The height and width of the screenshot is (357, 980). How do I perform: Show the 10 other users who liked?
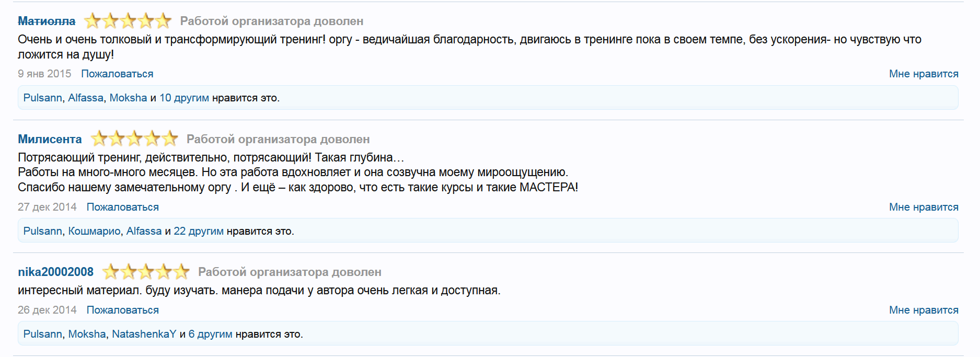click(x=184, y=98)
